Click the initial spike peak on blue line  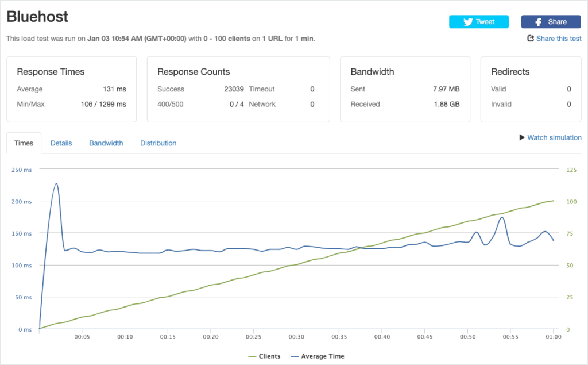point(56,184)
